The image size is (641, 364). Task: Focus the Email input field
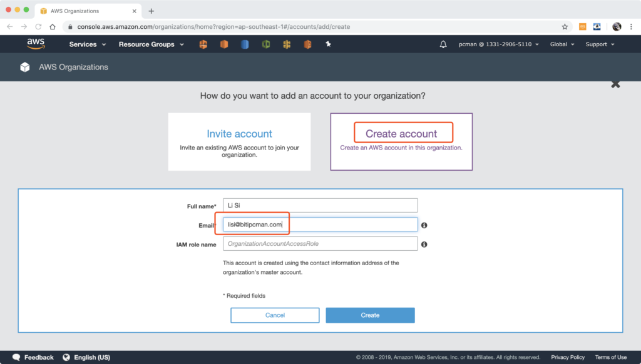click(320, 225)
